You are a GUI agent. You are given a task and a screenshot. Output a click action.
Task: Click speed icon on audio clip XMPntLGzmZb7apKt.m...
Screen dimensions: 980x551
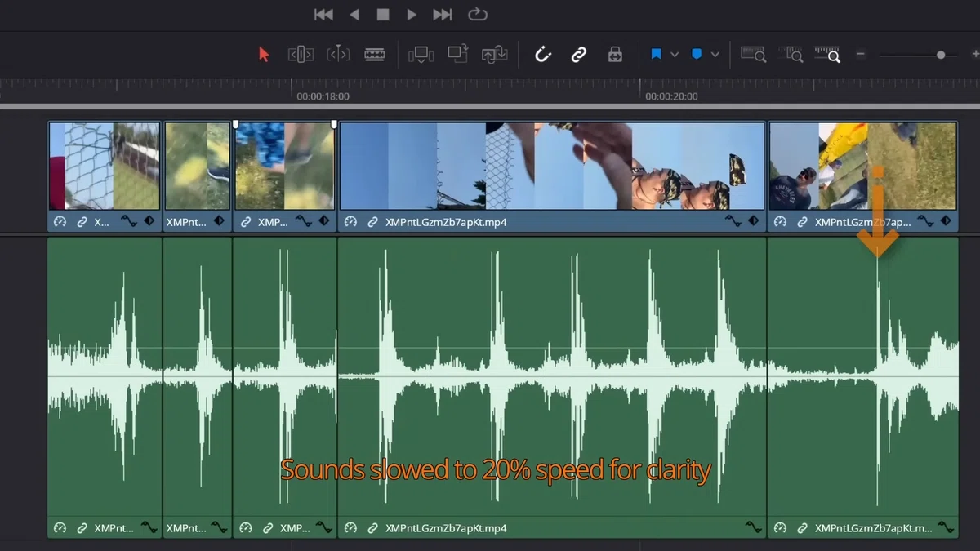point(780,528)
